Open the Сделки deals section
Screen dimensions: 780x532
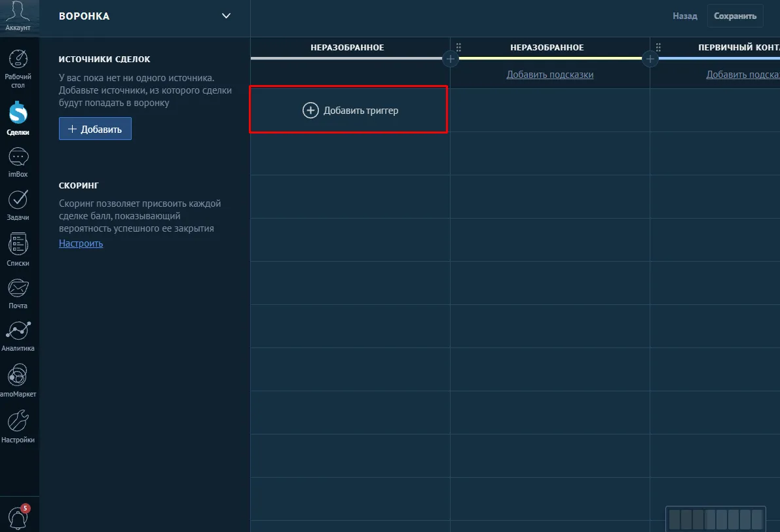click(18, 118)
